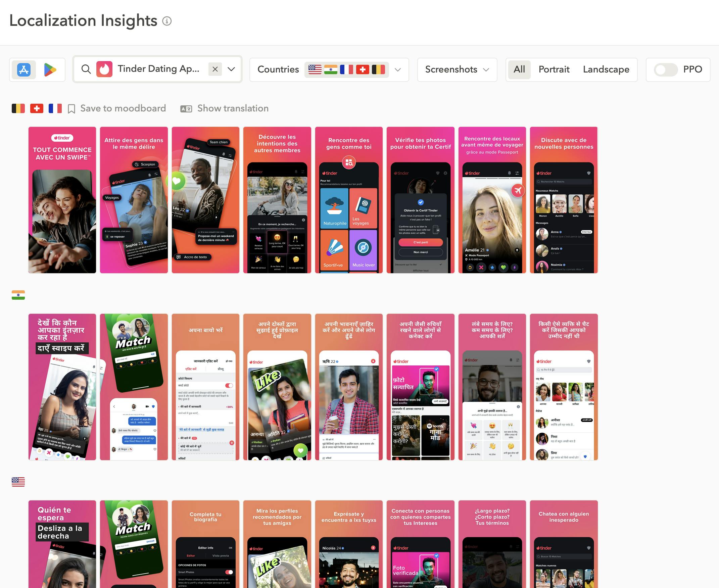
Task: Click the Switzerland flag above French screenshots
Action: [x=37, y=108]
